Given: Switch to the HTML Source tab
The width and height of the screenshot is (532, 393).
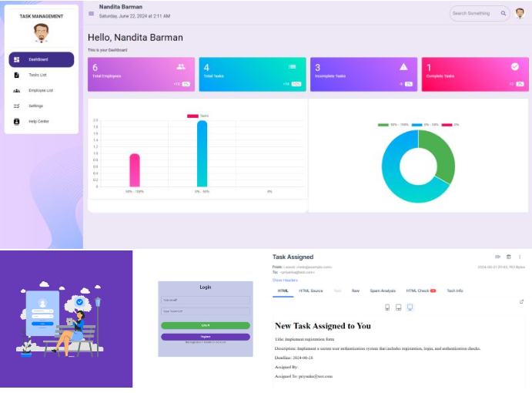Looking at the screenshot, I should pos(311,291).
